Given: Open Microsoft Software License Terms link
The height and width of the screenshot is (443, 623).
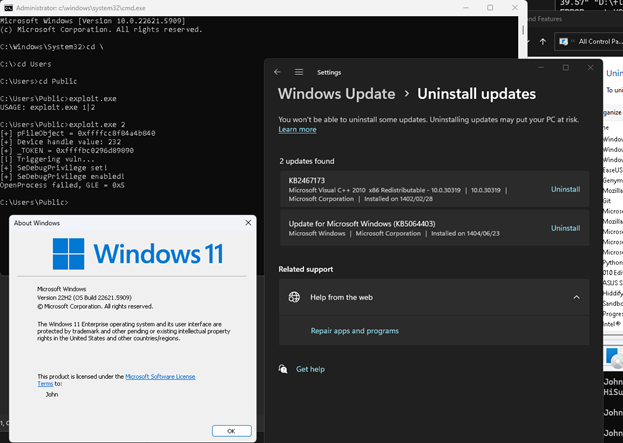Looking at the screenshot, I should [x=160, y=376].
